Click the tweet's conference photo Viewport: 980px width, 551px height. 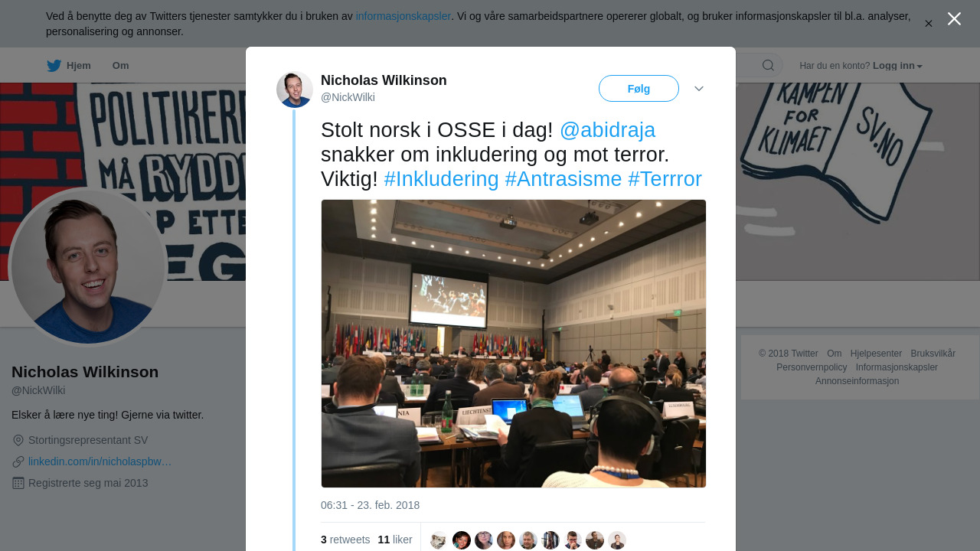pos(514,344)
